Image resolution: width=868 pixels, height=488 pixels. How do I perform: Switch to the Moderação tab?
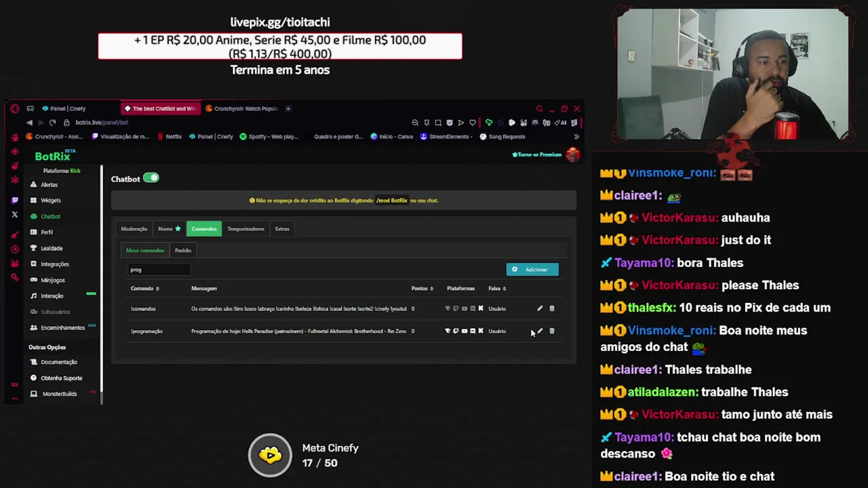(134, 229)
